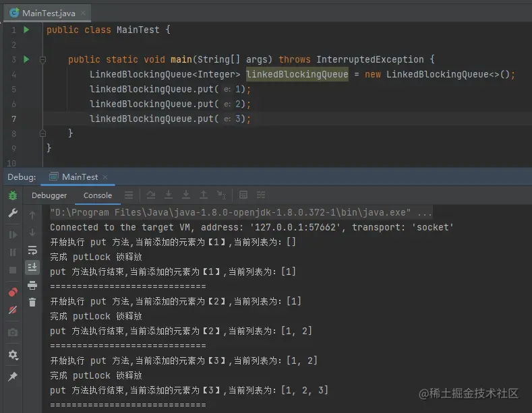
Task: Click the Force Step Into icon
Action: tap(186, 195)
